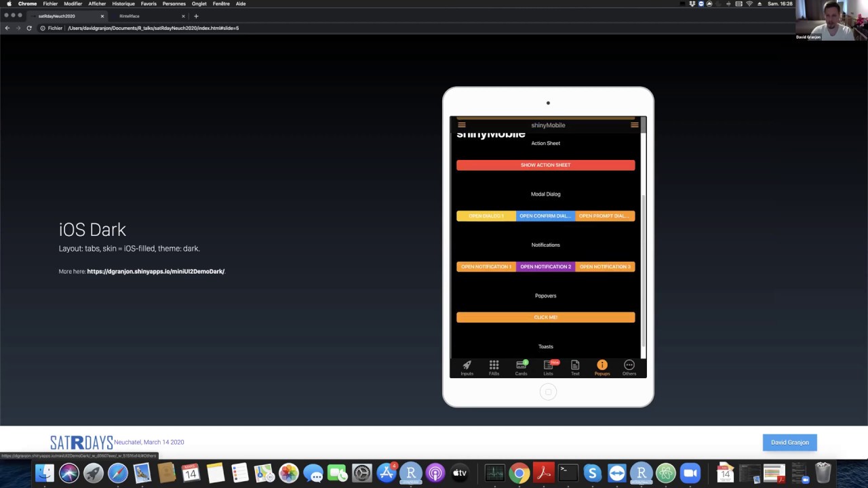Open Adobe Acrobat from the Dock

pyautogui.click(x=544, y=472)
